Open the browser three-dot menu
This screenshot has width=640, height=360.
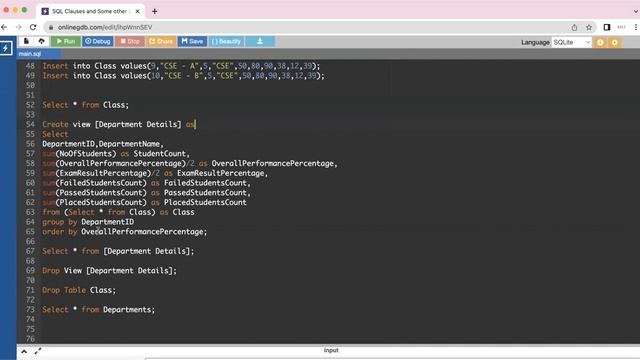coord(636,27)
